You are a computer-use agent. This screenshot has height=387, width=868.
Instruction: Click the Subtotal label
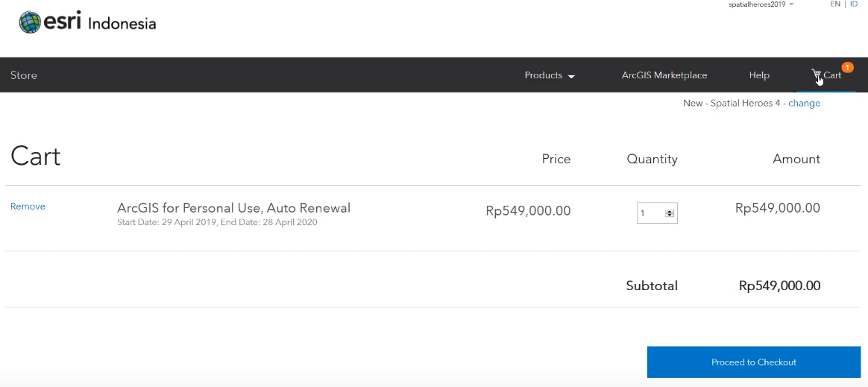652,286
